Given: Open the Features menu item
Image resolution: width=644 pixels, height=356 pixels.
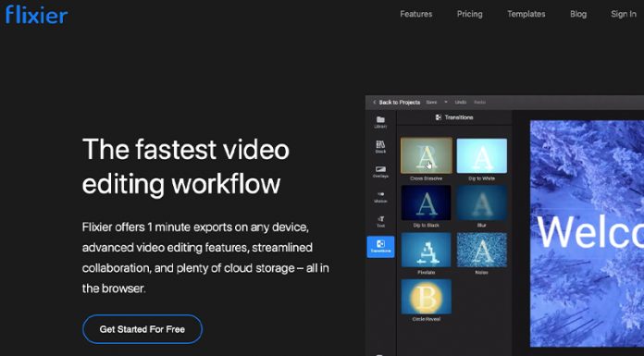Looking at the screenshot, I should point(416,14).
